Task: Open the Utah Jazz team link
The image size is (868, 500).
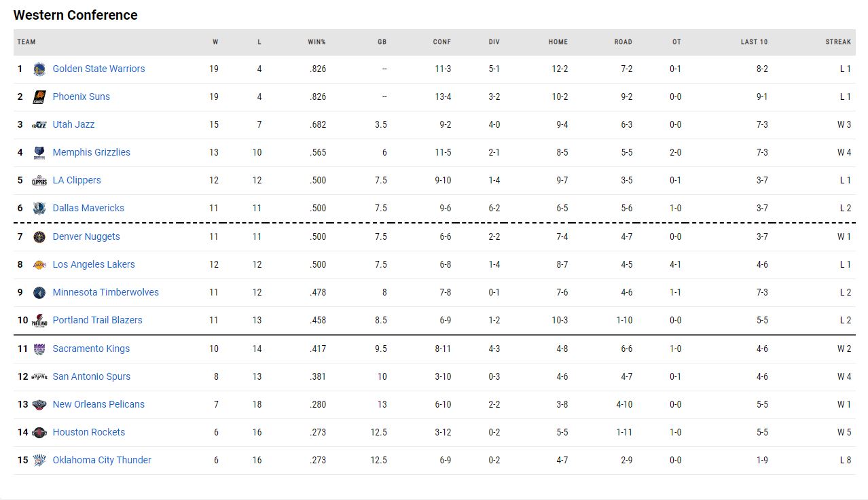Action: point(73,124)
